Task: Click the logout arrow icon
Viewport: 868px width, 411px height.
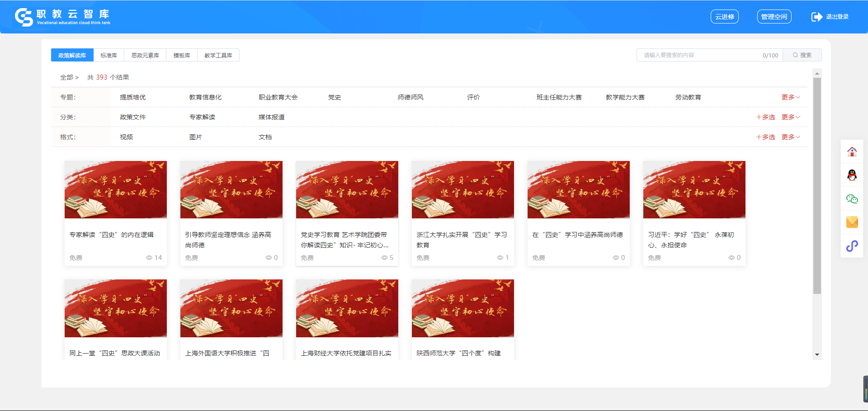Action: click(816, 17)
